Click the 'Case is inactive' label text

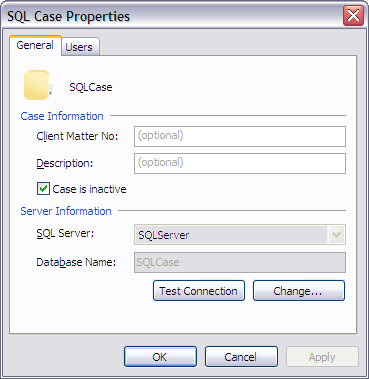tap(89, 189)
